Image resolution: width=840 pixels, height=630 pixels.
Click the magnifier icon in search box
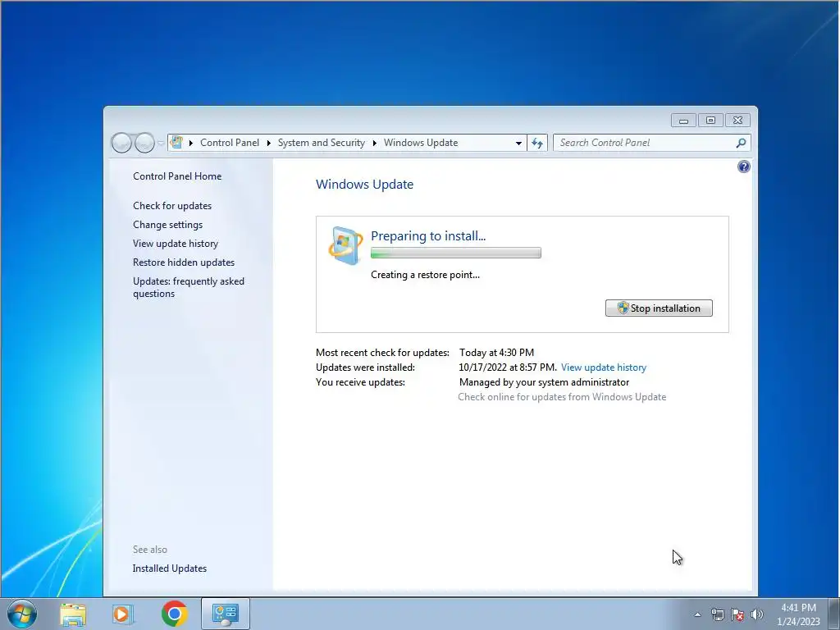point(741,143)
